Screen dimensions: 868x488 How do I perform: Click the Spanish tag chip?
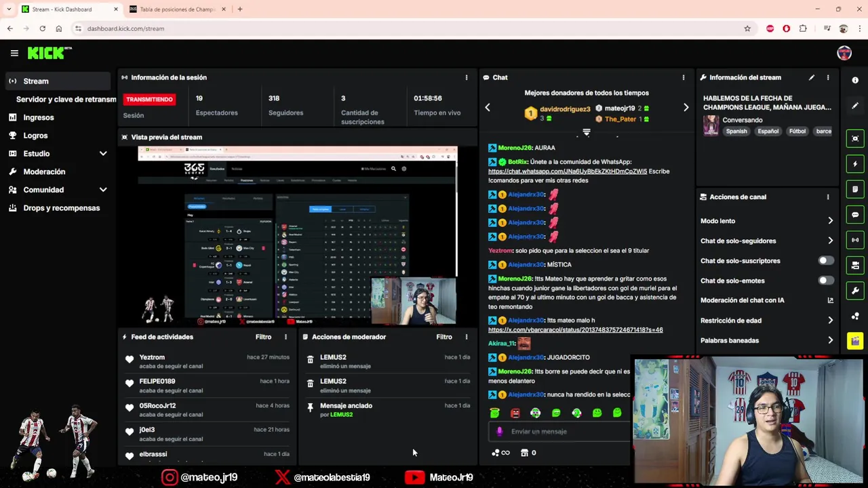736,131
